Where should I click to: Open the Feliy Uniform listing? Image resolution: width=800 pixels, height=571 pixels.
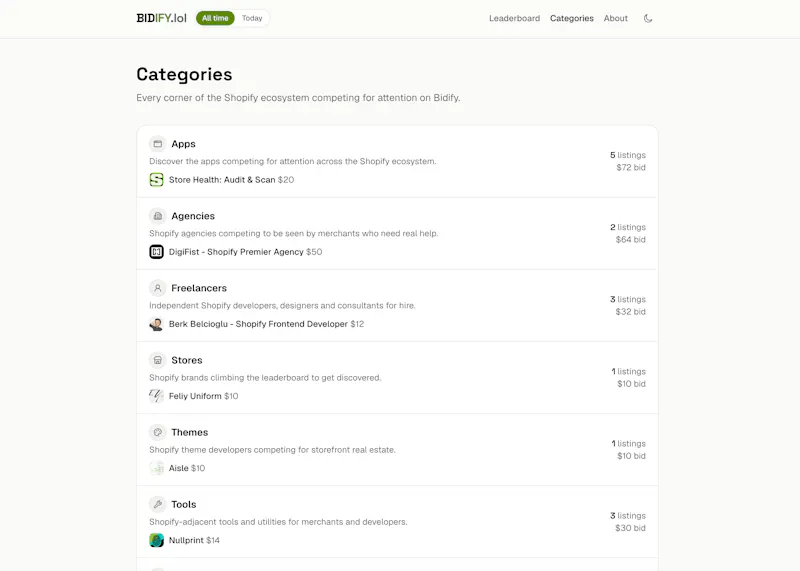click(204, 396)
